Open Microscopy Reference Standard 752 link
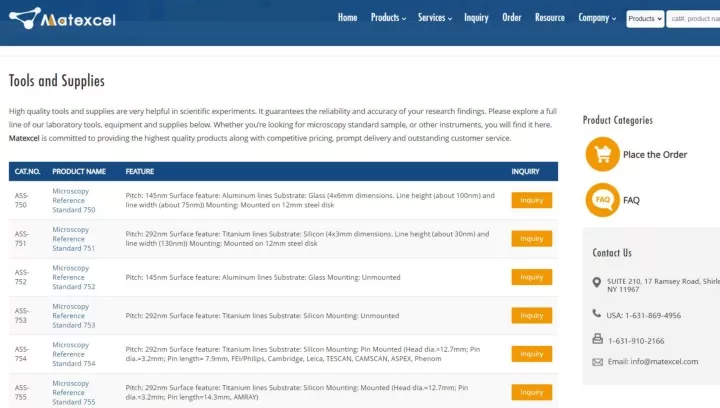The image size is (720, 408). pos(73,277)
